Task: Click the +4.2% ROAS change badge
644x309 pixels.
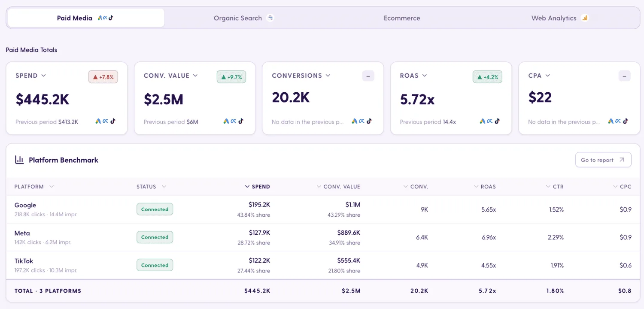Action: tap(487, 77)
